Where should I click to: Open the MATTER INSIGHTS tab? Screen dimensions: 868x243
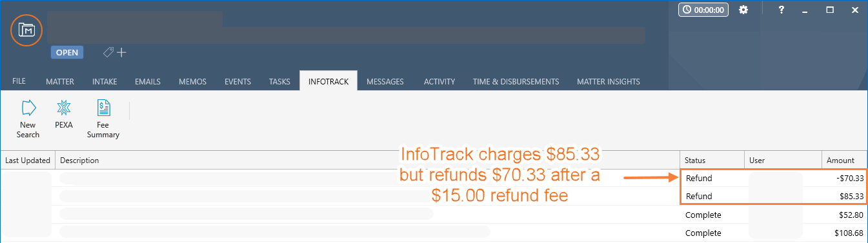609,81
